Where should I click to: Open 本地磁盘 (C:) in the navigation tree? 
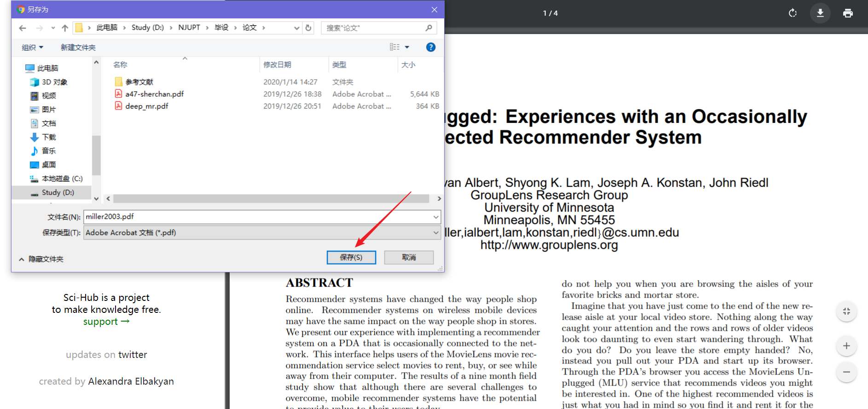[56, 179]
